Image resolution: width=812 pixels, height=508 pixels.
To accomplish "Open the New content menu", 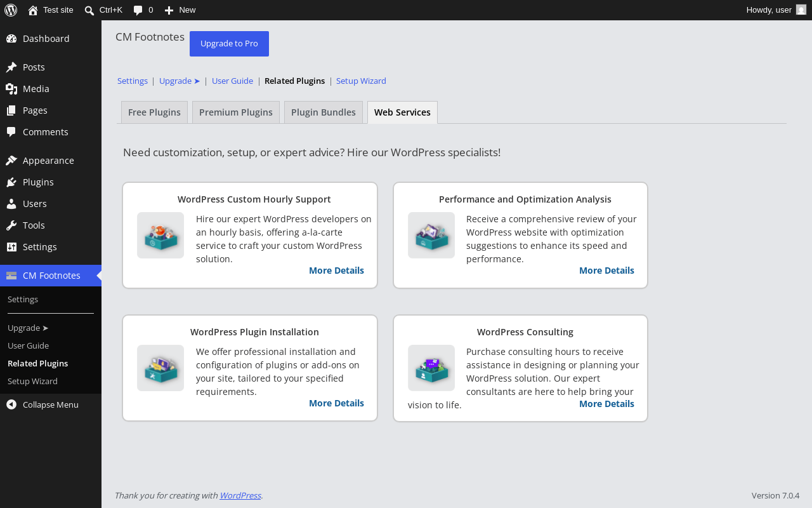I will [180, 10].
